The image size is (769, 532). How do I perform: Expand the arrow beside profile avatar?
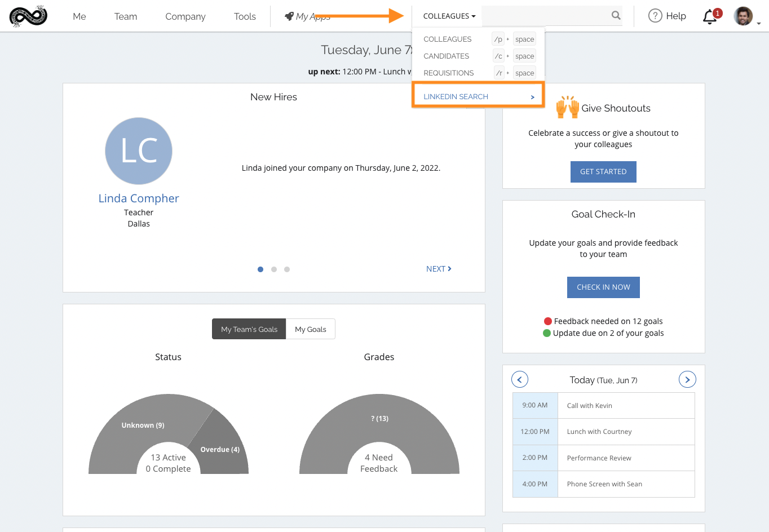coord(759,24)
